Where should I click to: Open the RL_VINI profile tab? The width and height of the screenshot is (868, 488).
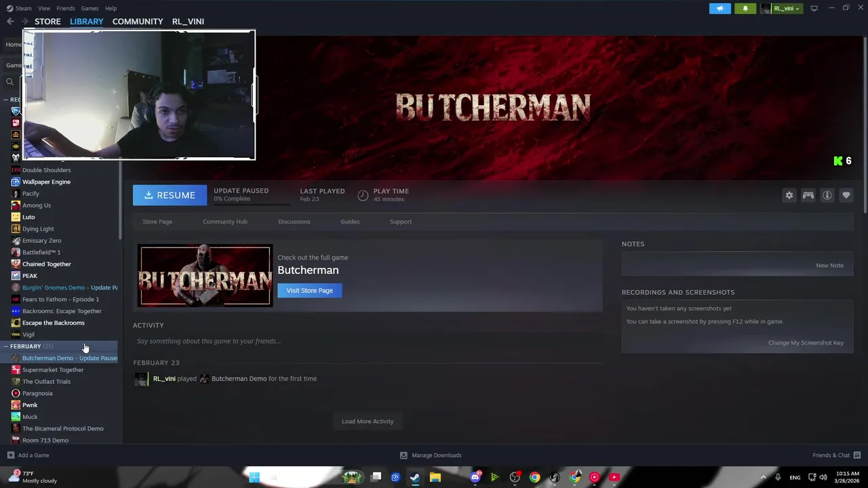tap(188, 22)
